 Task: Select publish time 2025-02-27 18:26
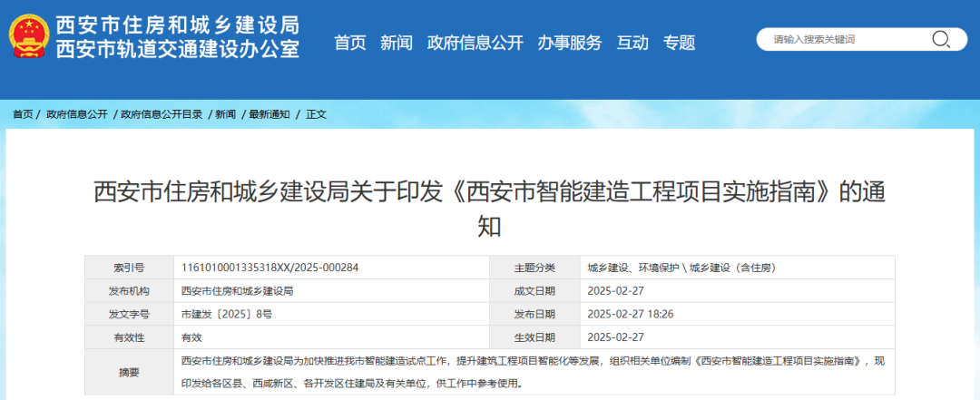pyautogui.click(x=631, y=314)
